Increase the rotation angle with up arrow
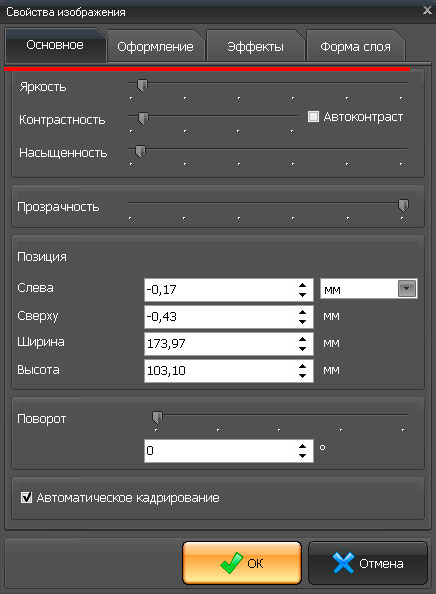The height and width of the screenshot is (594, 436). (302, 446)
